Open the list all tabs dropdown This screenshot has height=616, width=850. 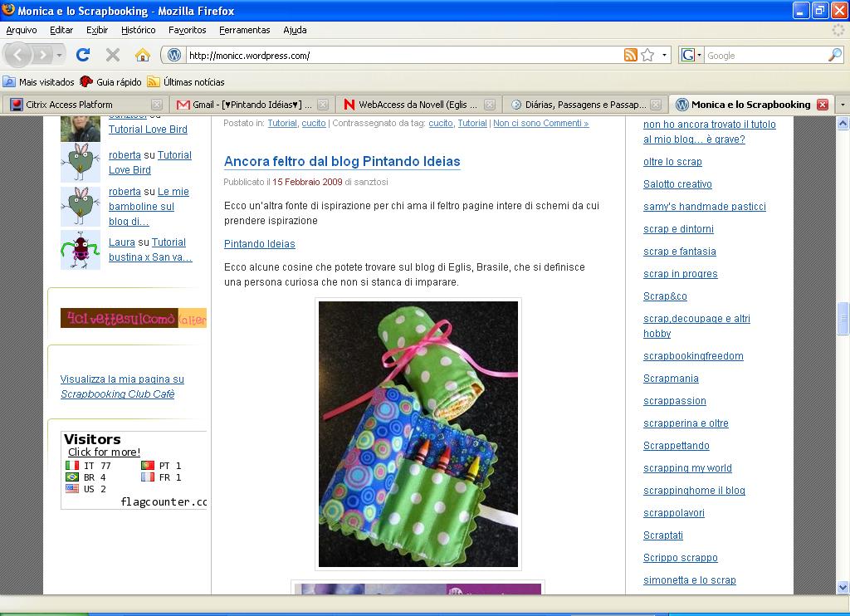tap(843, 105)
